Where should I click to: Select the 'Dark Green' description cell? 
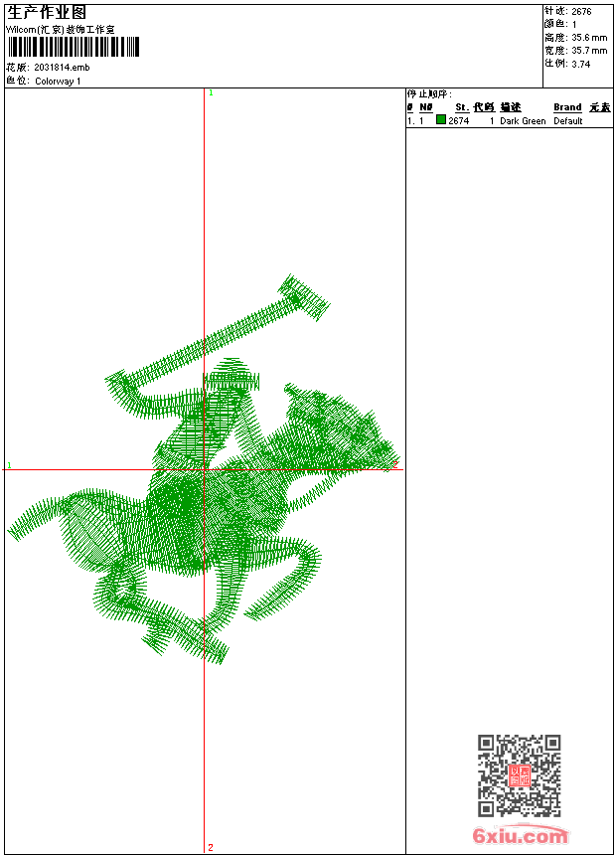coord(523,121)
